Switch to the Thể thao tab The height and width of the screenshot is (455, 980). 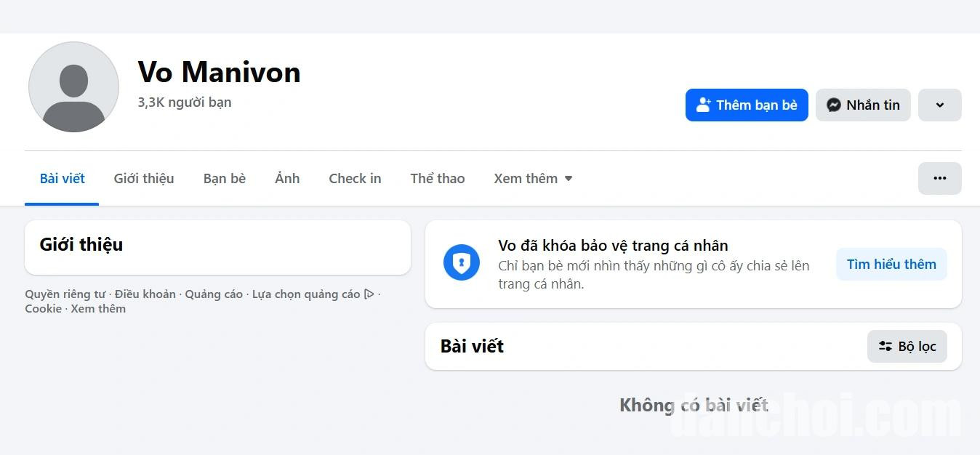coord(438,179)
